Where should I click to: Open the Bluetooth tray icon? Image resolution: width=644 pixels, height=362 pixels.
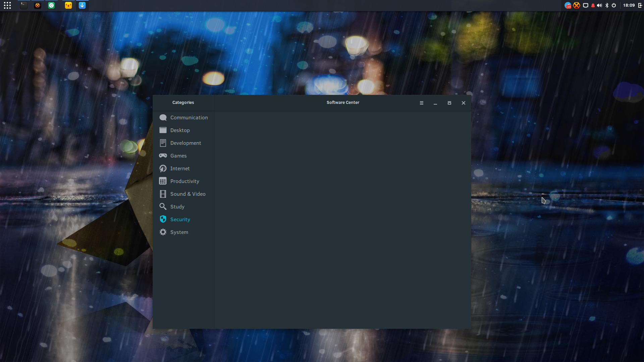click(607, 5)
